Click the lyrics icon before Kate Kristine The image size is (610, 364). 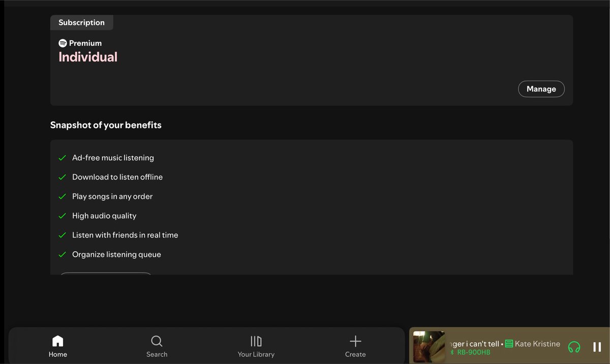click(x=509, y=344)
